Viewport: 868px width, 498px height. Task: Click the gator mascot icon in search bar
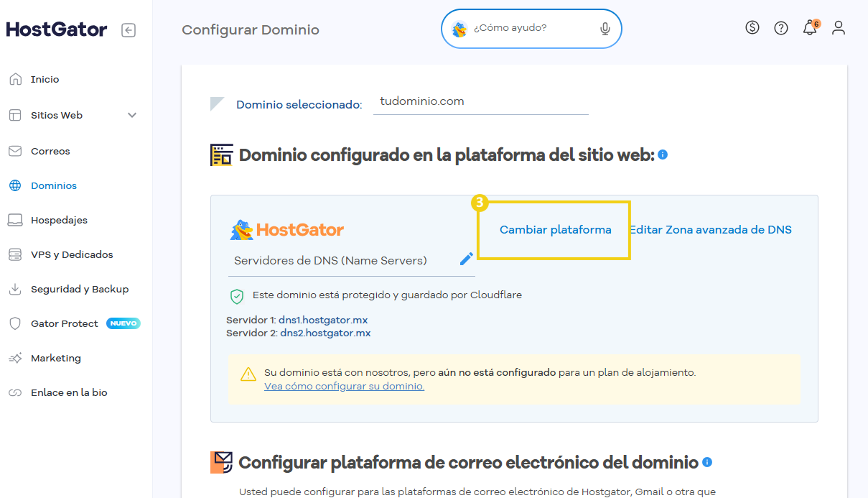pyautogui.click(x=459, y=29)
